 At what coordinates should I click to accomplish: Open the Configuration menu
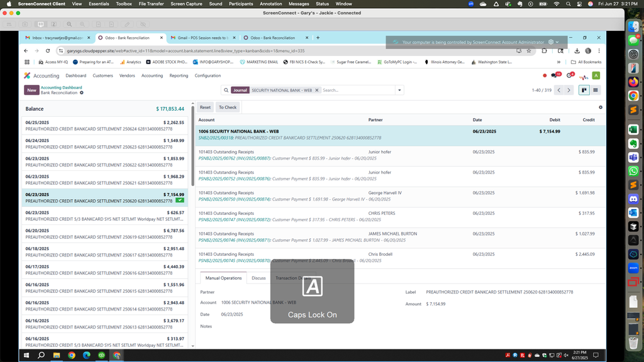208,75
